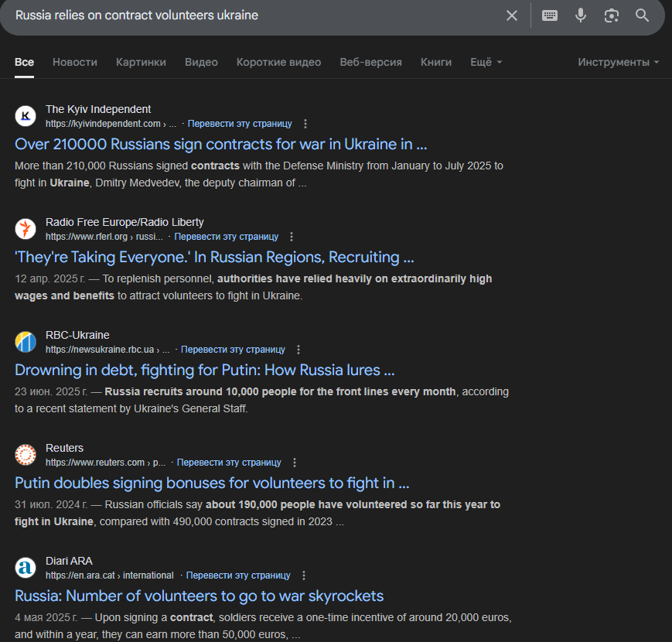Click the Reuters favicon

[26, 455]
